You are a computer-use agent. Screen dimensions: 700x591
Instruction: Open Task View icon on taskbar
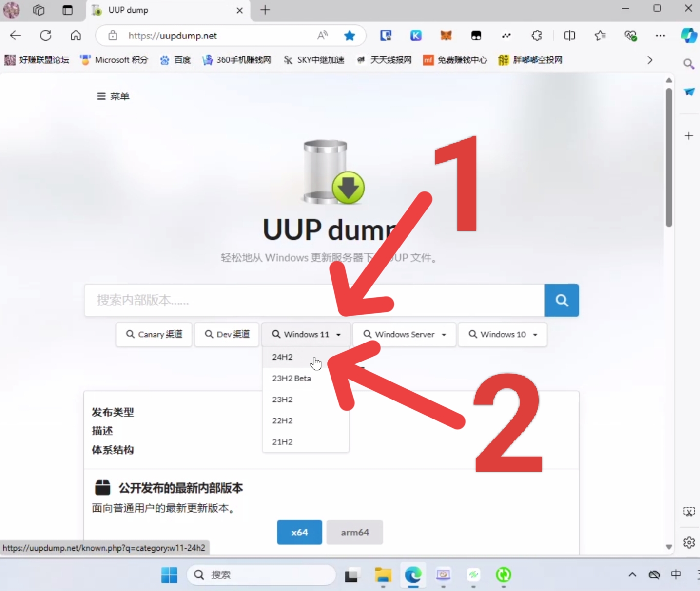click(352, 575)
